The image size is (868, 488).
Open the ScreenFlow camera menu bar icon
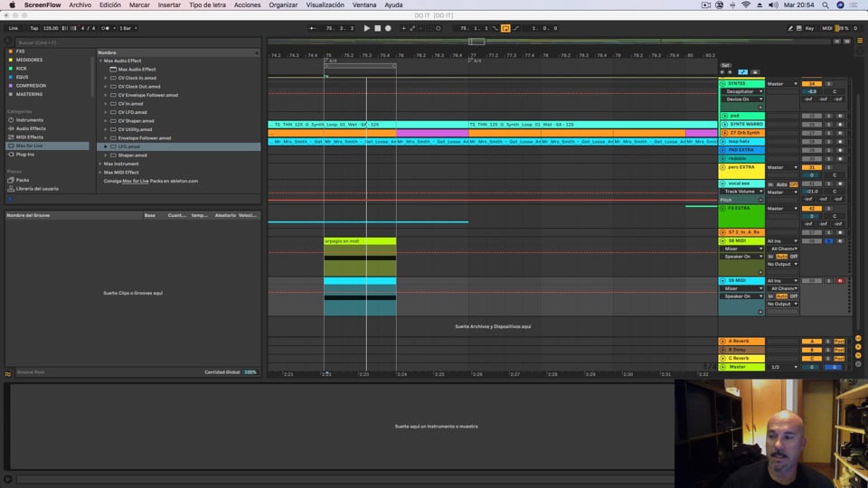tap(706, 5)
